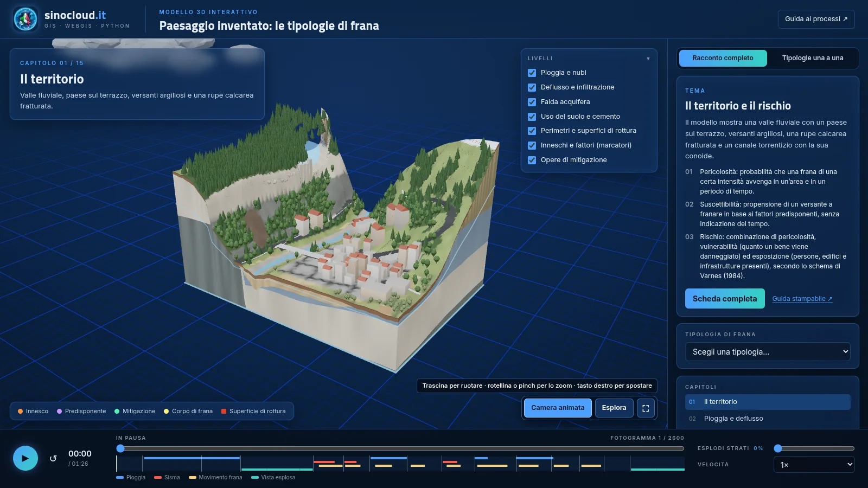868x488 pixels.
Task: Click the first teal Vista esplosa segment
Action: pyautogui.click(x=277, y=469)
